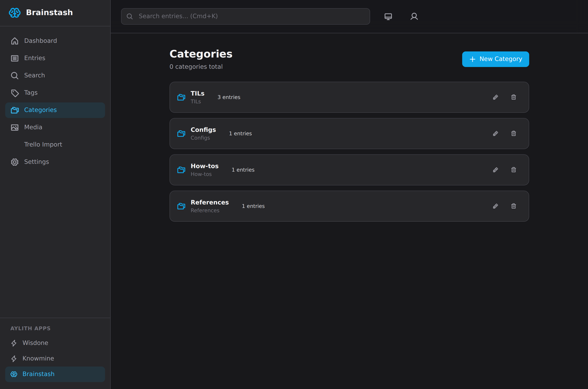The width and height of the screenshot is (588, 389).
Task: Click the Configs category name
Action: pos(203,130)
